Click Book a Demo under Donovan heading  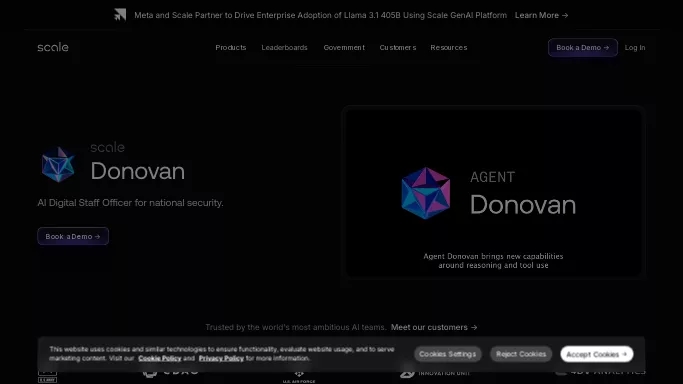73,236
